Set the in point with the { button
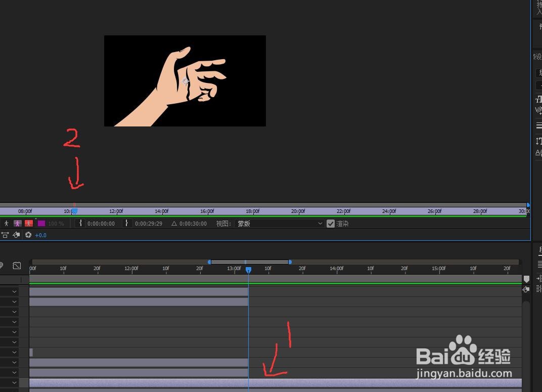 (80, 223)
